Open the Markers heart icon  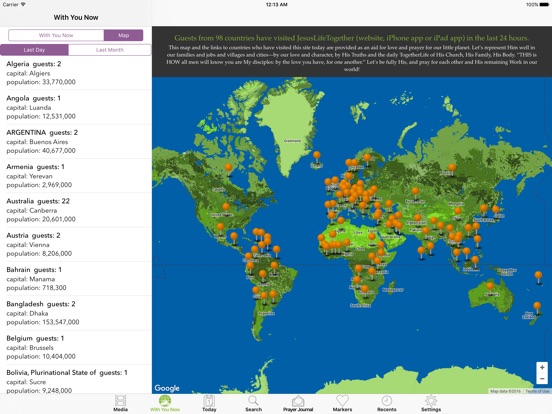342,401
